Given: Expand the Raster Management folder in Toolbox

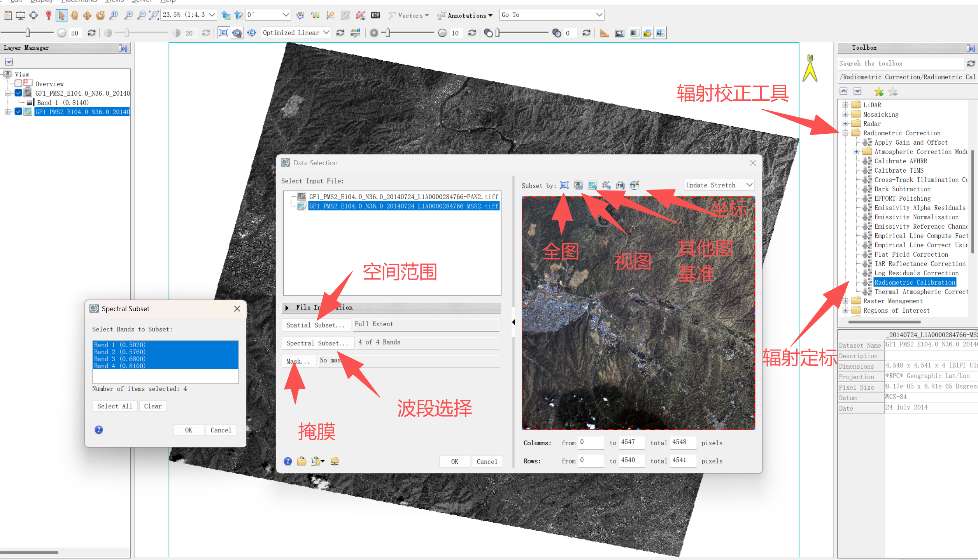Looking at the screenshot, I should 845,301.
